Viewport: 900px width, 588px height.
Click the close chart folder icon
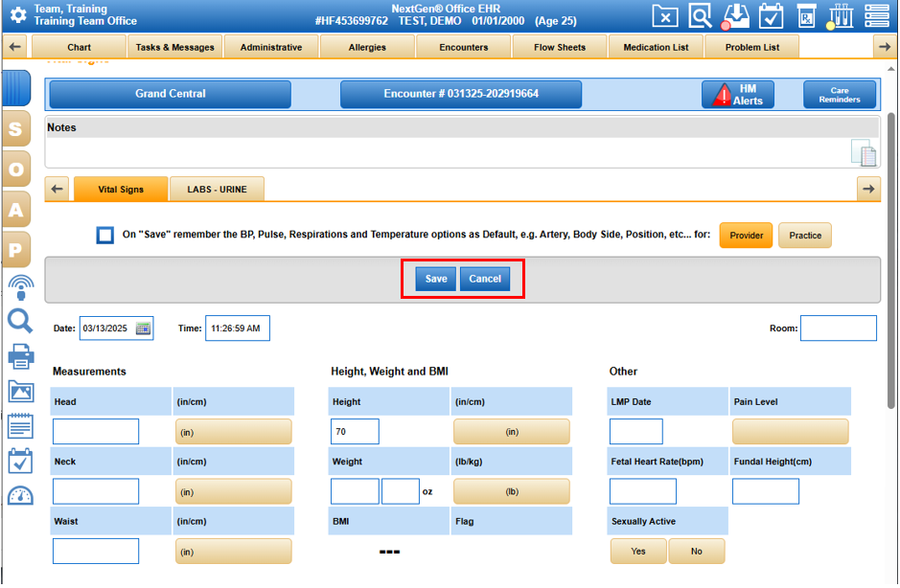tap(665, 15)
